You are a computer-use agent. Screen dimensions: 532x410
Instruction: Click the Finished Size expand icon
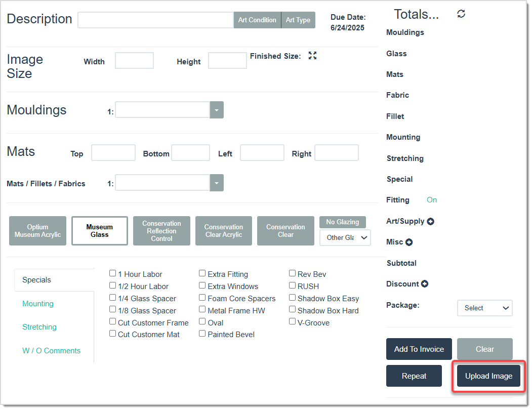tap(313, 56)
